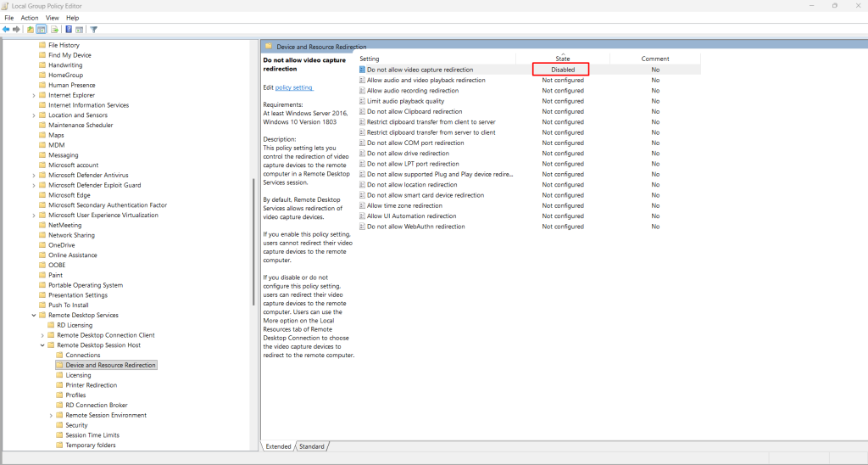This screenshot has height=465, width=868.
Task: Sort by the State column header
Action: [563, 59]
